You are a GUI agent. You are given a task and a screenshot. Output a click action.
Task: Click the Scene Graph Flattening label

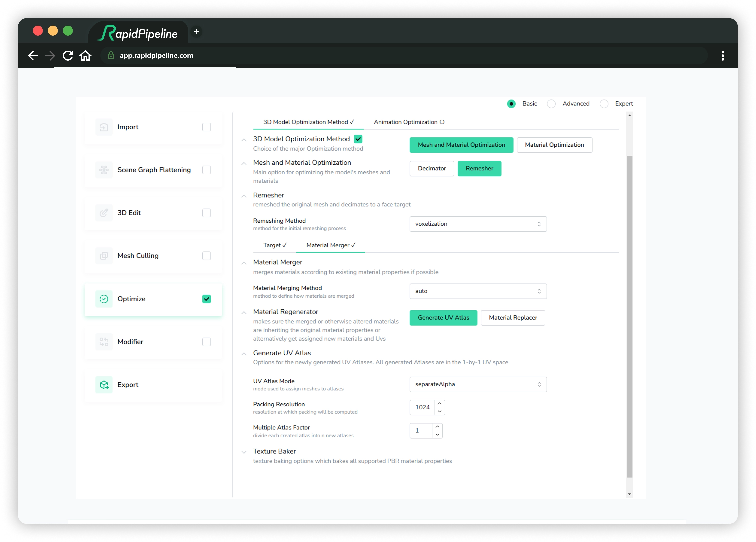click(154, 170)
